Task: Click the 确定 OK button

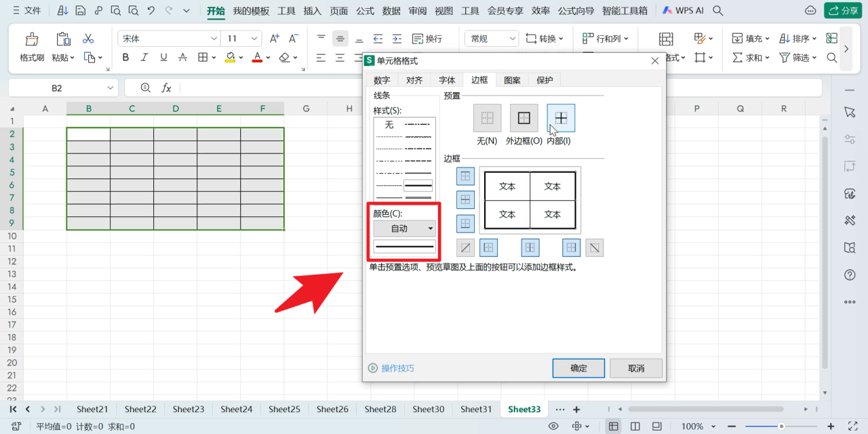Action: point(578,368)
